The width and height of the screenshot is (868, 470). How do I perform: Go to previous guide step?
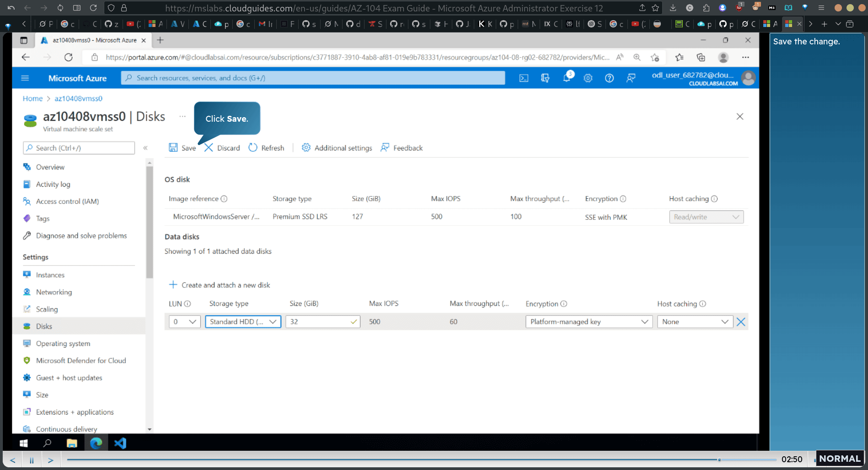coord(13,460)
